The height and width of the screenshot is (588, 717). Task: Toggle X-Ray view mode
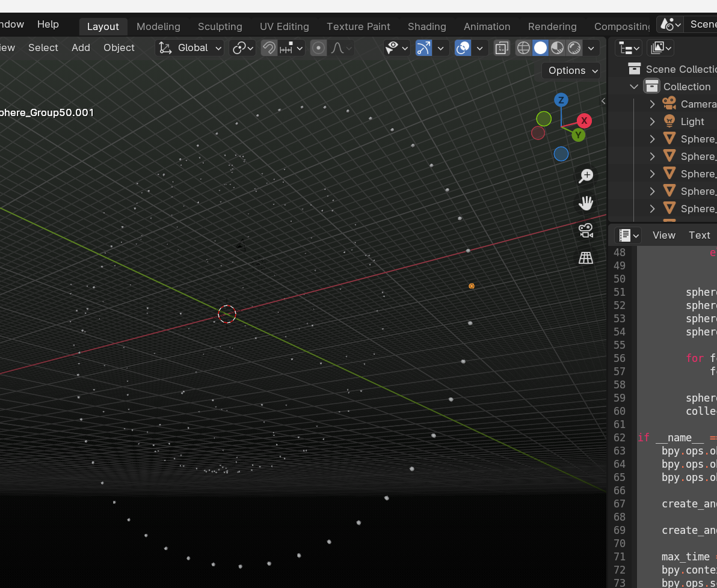pyautogui.click(x=502, y=47)
